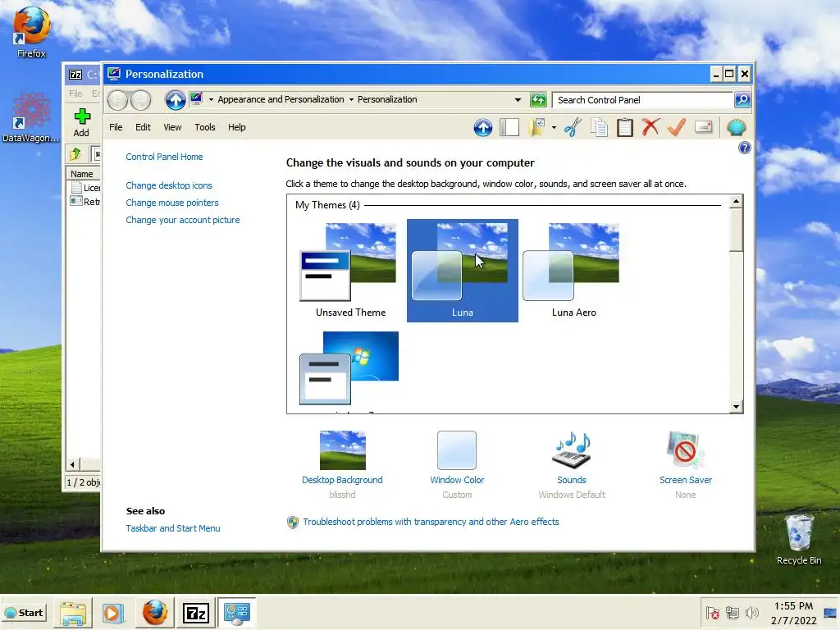The width and height of the screenshot is (840, 630).
Task: Open the folder options dropdown arrow in toolbar
Action: pos(554,127)
